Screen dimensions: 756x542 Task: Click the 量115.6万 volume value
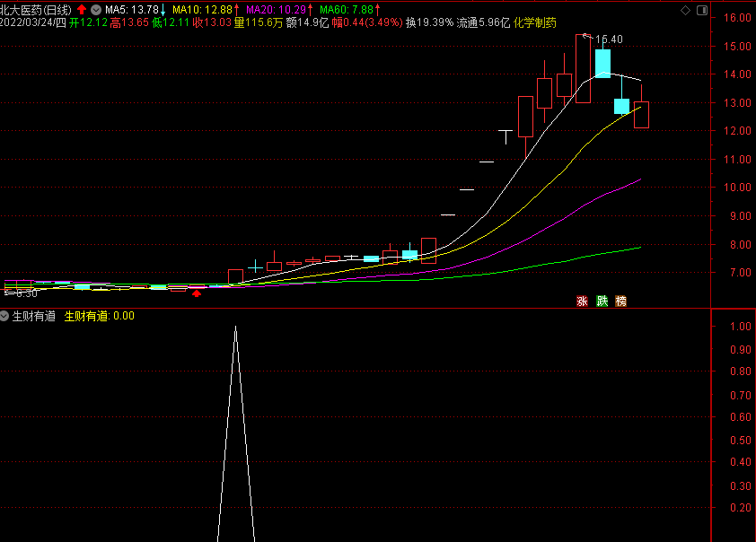coord(259,22)
